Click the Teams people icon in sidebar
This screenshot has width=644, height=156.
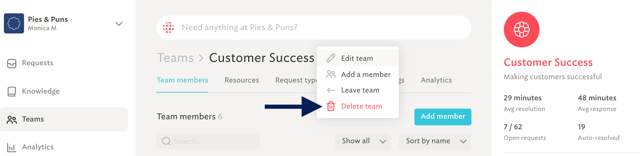pos(12,120)
